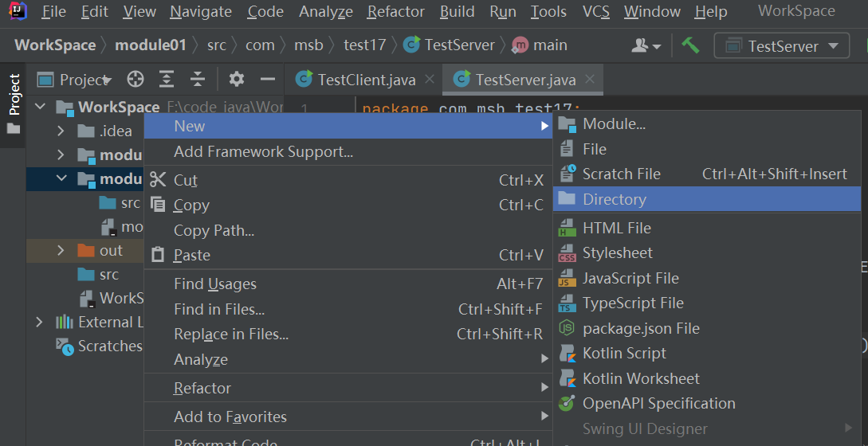Viewport: 868px width, 446px height.
Task: Choose Find Usages in context menu
Action: 215,284
